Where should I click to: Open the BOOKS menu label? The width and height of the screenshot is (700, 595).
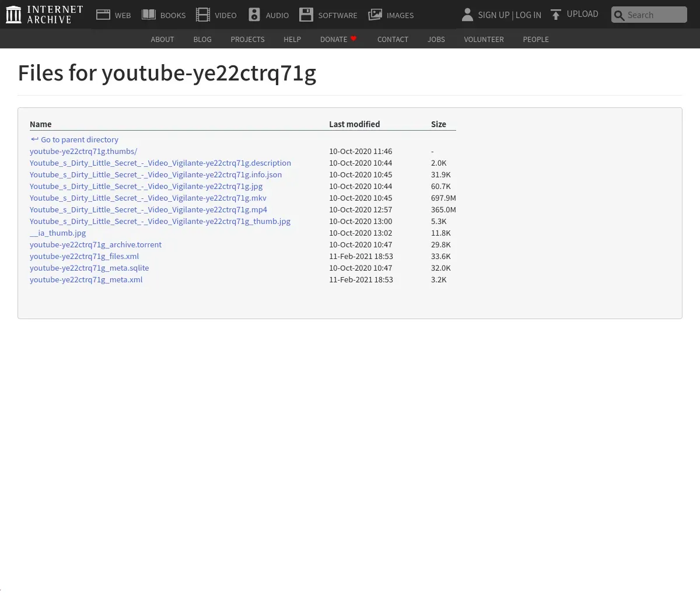[x=173, y=15]
